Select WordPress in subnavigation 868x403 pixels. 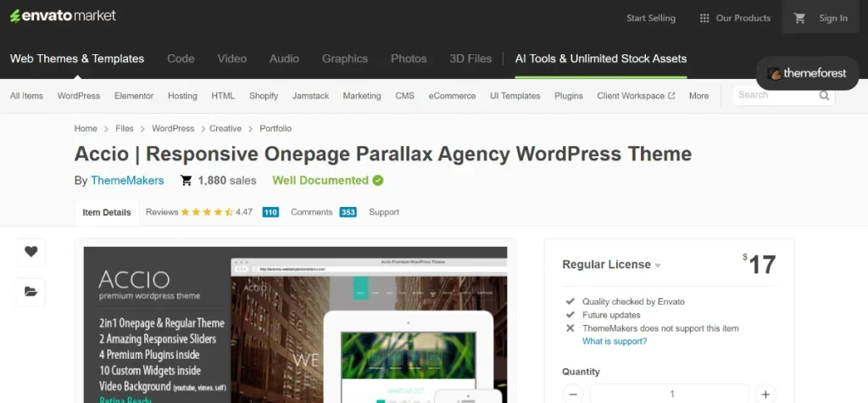[79, 96]
